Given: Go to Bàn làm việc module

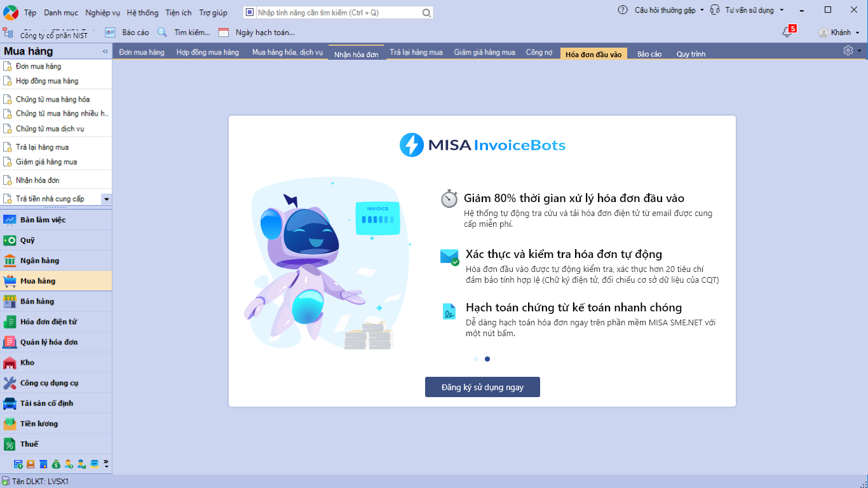Looking at the screenshot, I should click(x=56, y=220).
